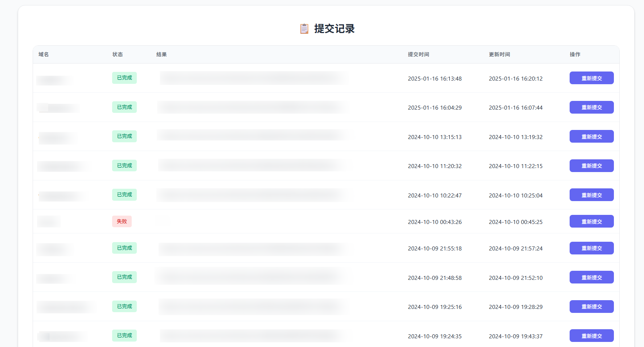
Task: Select the 域名 column header
Action: coord(44,54)
